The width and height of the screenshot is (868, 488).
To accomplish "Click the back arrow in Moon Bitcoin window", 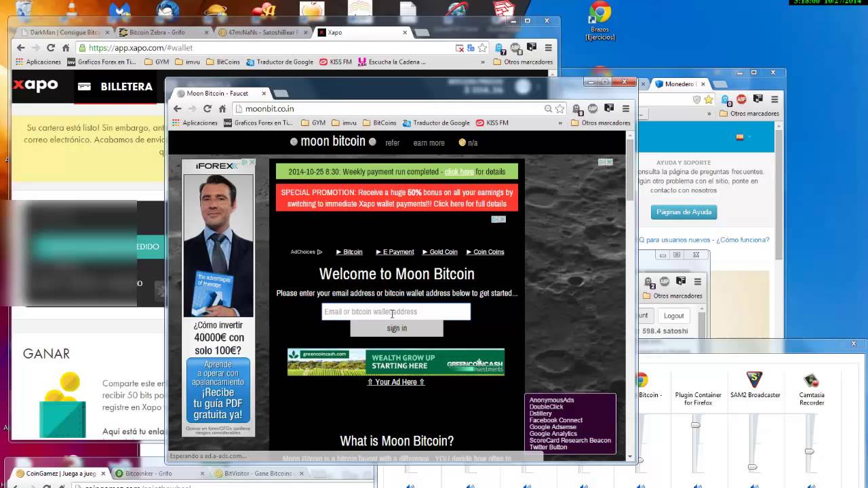I will [177, 108].
